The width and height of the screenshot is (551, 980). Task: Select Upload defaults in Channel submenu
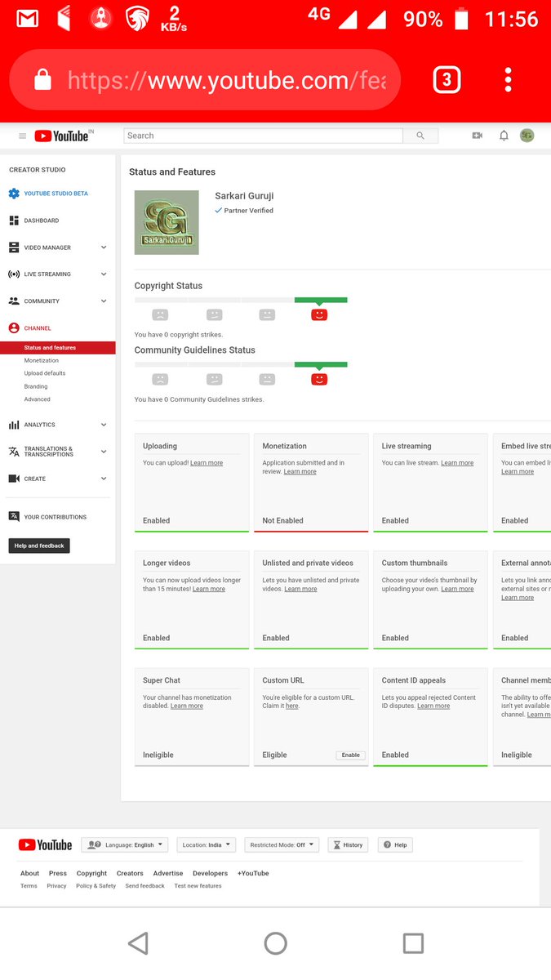click(45, 373)
